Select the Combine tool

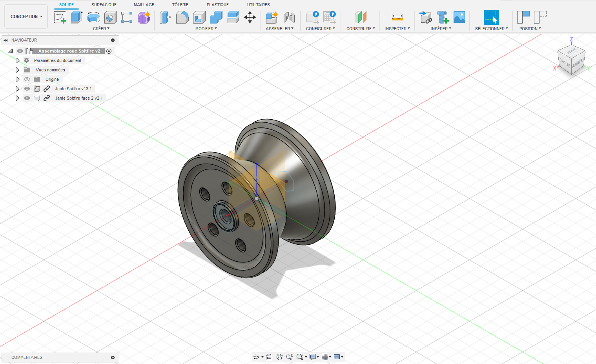(216, 17)
